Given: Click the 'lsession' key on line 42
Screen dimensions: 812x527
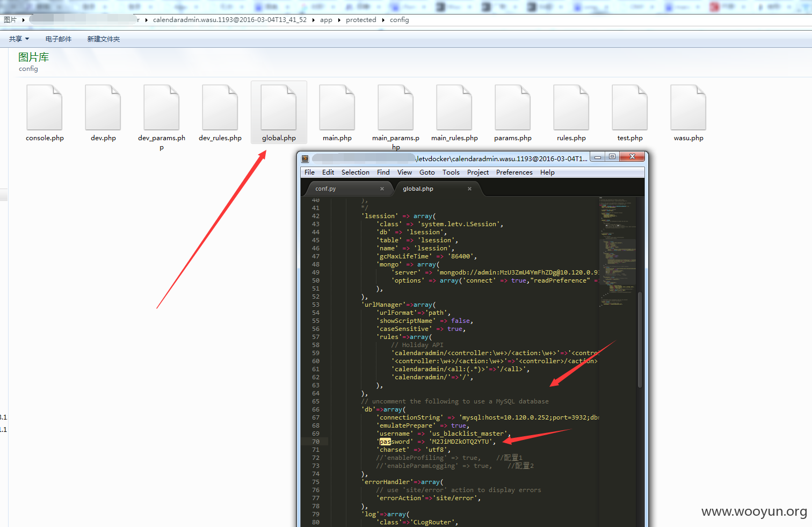Looking at the screenshot, I should 380,216.
